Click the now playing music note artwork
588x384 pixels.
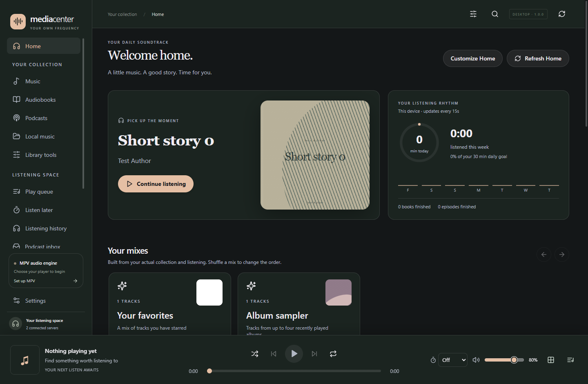tap(25, 360)
